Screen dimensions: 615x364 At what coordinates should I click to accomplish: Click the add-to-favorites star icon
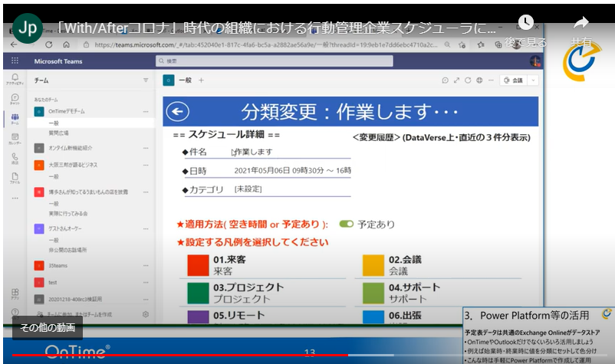click(x=462, y=45)
